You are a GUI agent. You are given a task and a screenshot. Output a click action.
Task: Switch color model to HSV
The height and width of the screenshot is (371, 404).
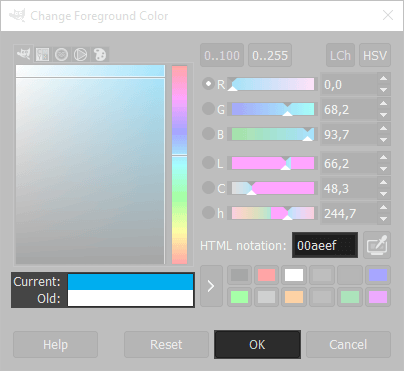point(375,55)
